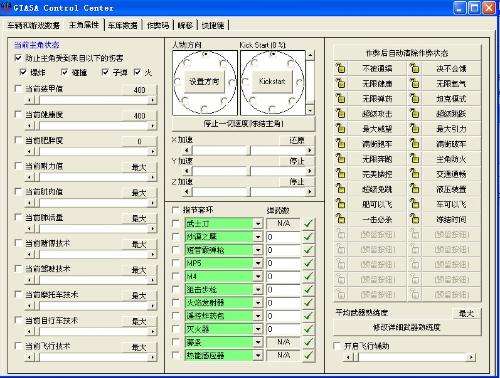Open the 狙击步枪 weapon dropdown
The height and width of the screenshot is (378, 500).
coord(258,289)
